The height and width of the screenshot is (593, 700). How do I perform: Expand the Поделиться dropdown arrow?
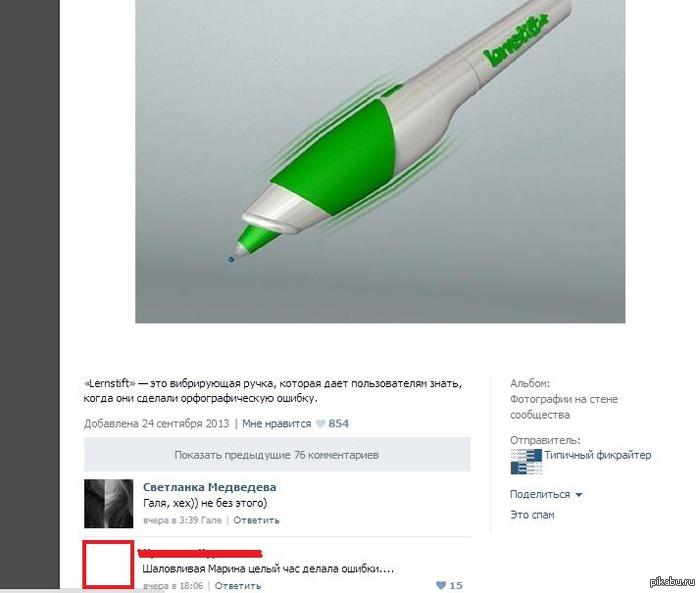579,495
